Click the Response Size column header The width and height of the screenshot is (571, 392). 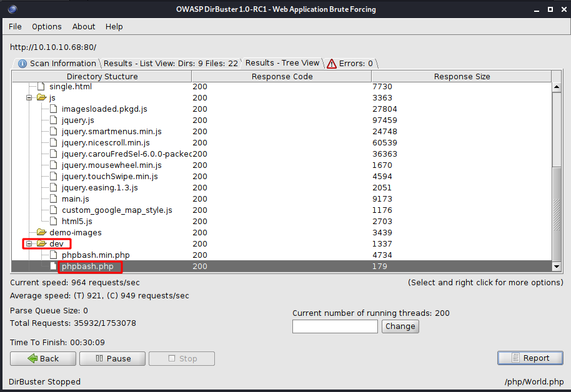pos(462,76)
